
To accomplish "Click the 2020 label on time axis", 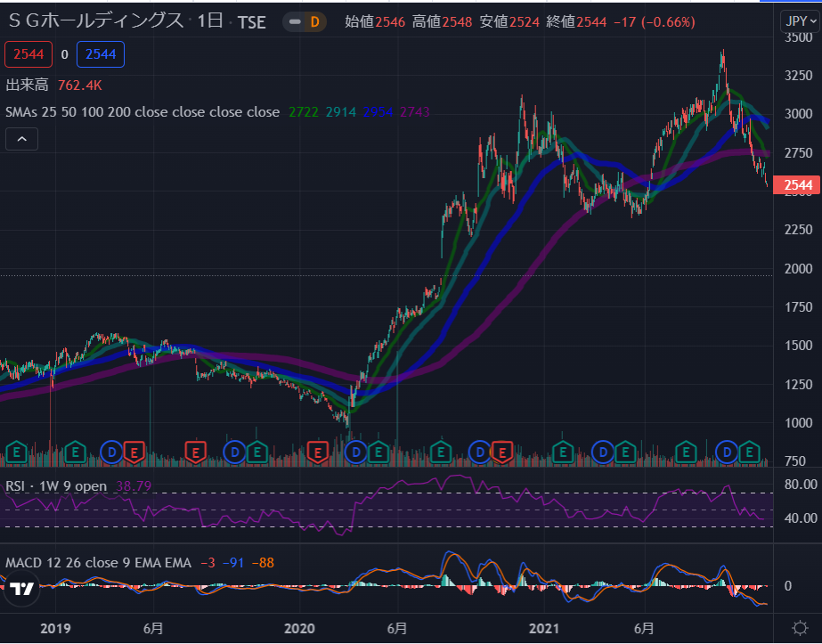I will point(299,628).
